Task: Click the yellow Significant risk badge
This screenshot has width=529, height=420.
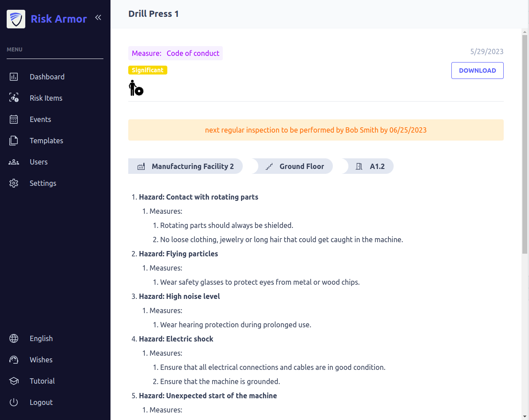Action: 148,70
